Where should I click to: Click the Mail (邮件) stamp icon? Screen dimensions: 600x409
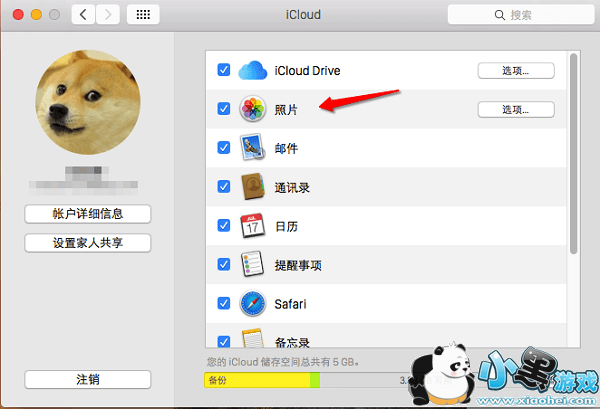click(253, 147)
